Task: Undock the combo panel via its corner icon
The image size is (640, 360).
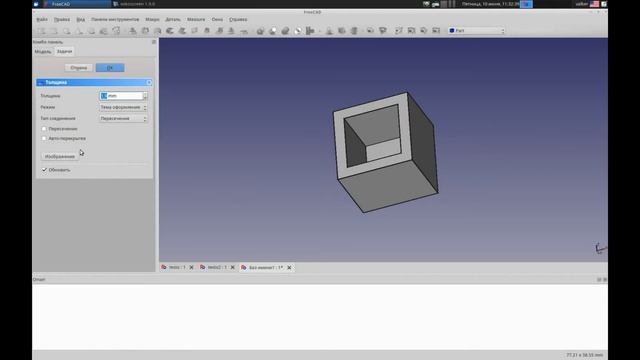Action: coord(154,42)
